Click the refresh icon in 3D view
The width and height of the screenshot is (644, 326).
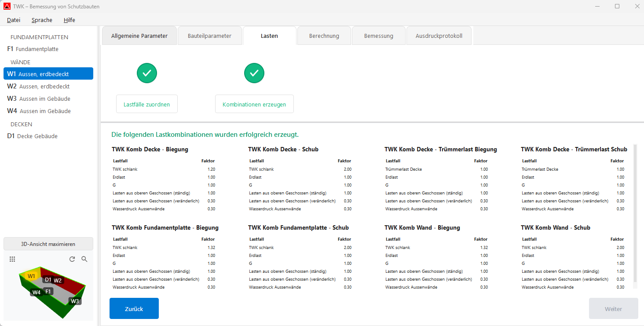(x=72, y=259)
